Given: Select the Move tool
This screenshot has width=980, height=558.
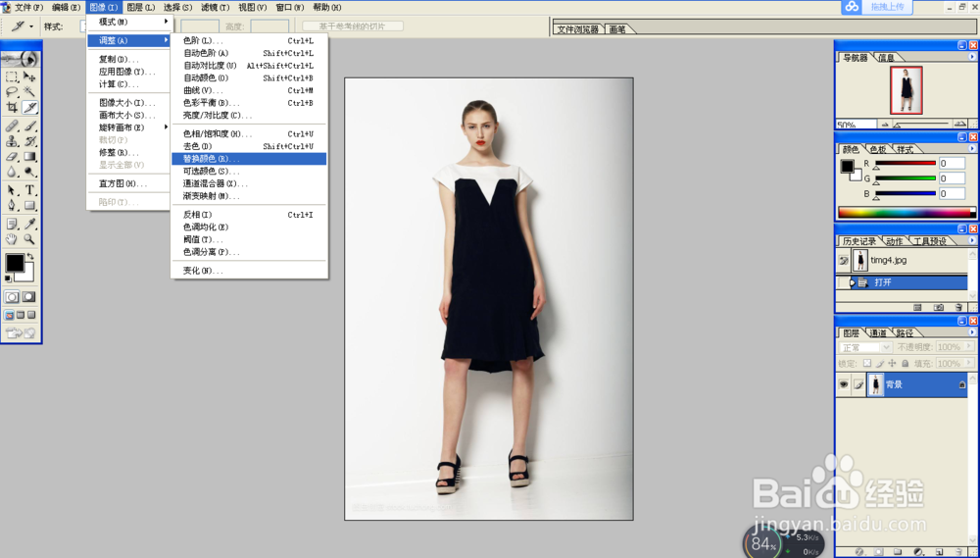Looking at the screenshot, I should click(29, 76).
